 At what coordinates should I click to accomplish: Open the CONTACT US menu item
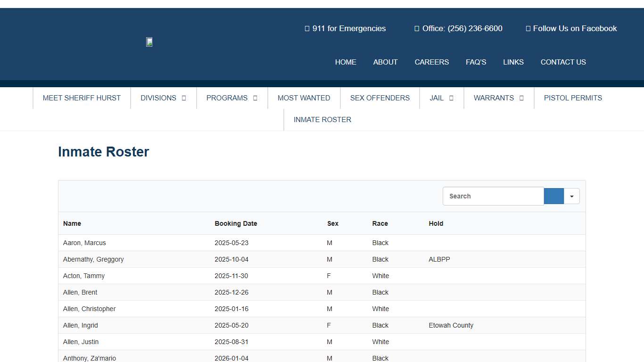(x=563, y=62)
